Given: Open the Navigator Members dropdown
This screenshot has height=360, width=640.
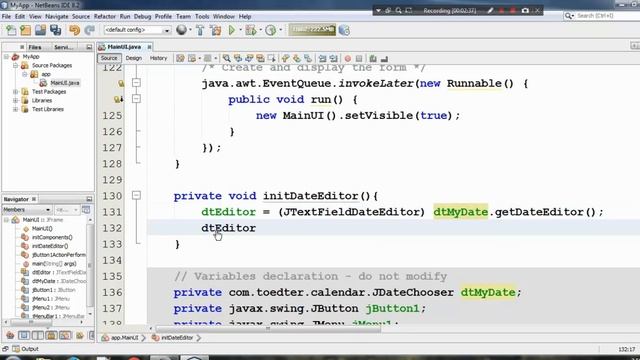Looking at the screenshot, I should 27,210.
